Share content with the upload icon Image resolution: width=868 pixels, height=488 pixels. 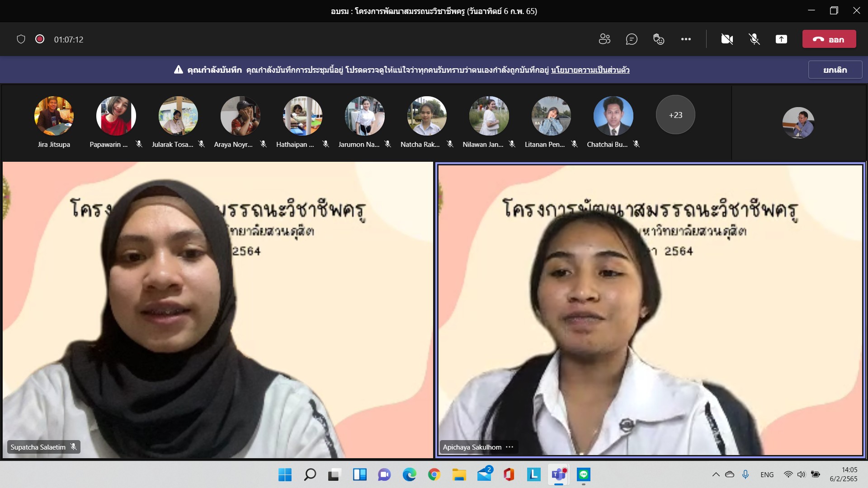coord(781,39)
